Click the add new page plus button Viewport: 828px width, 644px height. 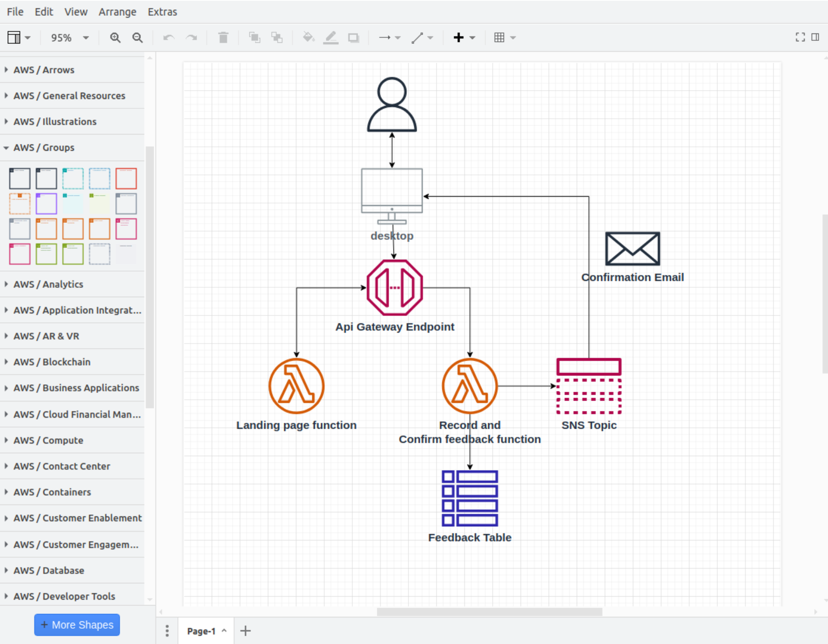click(x=245, y=631)
